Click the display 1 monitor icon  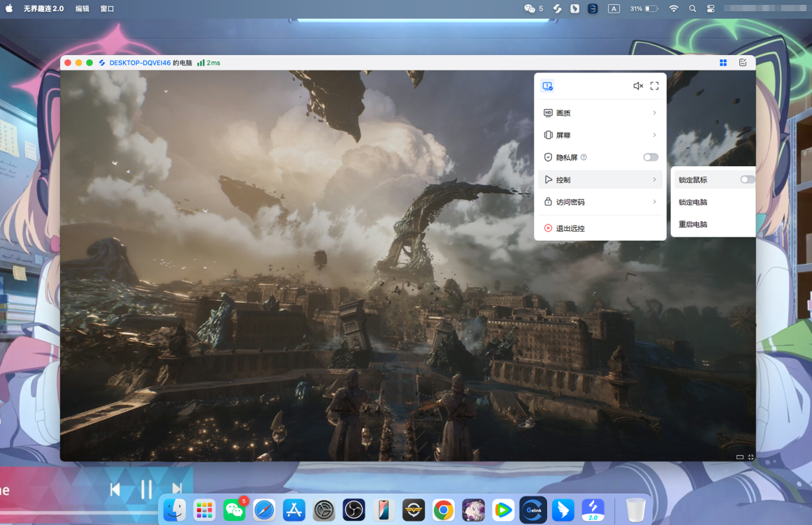tap(548, 86)
